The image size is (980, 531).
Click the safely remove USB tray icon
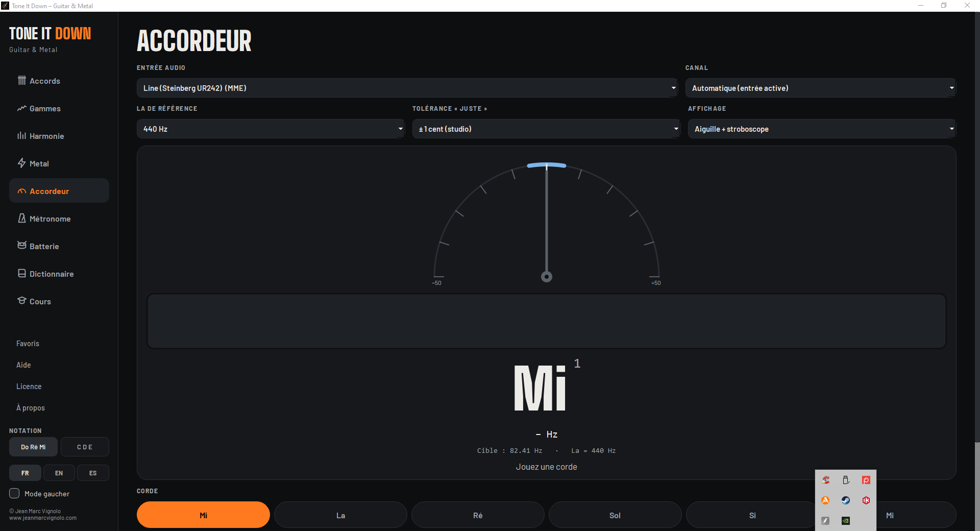(846, 480)
